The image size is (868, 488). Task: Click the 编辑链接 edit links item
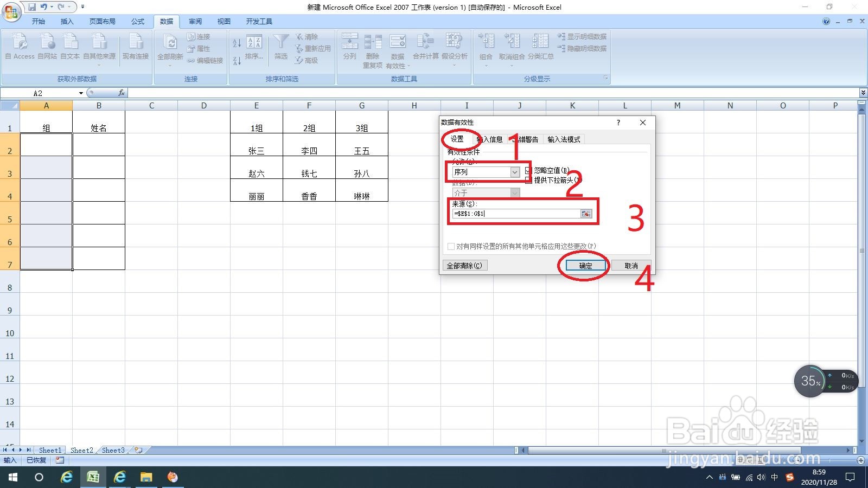point(206,60)
